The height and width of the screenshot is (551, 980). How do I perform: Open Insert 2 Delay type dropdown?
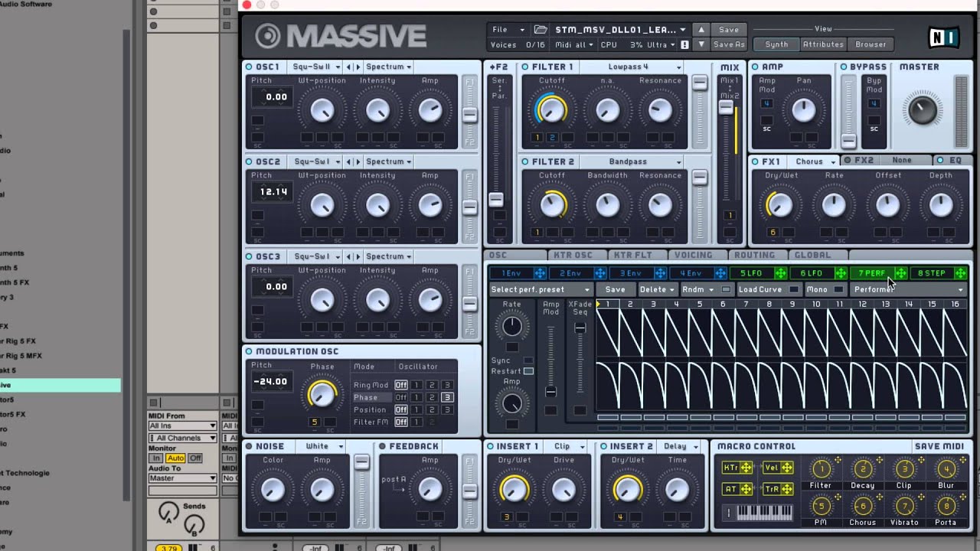(680, 446)
